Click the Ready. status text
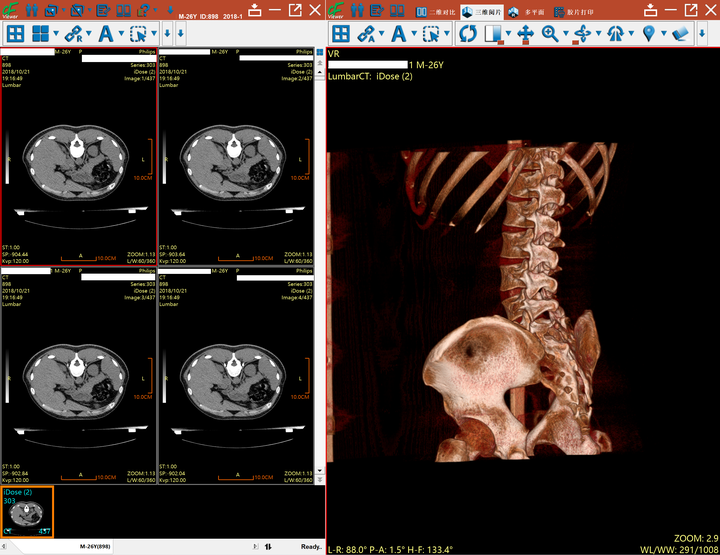Screen dimensions: 720x555 pyautogui.click(x=311, y=547)
